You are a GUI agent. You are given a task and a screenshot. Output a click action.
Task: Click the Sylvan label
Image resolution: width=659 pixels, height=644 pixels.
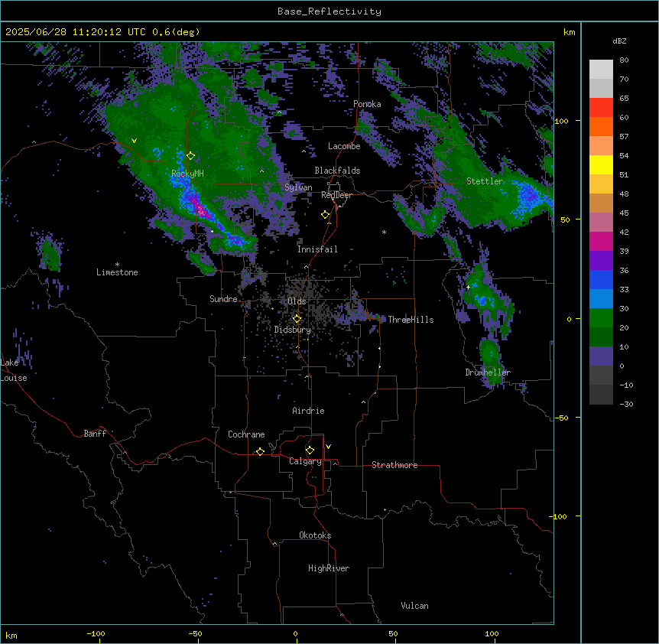pos(298,187)
